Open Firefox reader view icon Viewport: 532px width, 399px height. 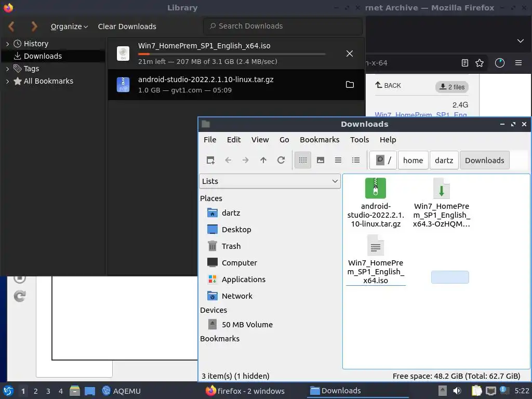(465, 63)
